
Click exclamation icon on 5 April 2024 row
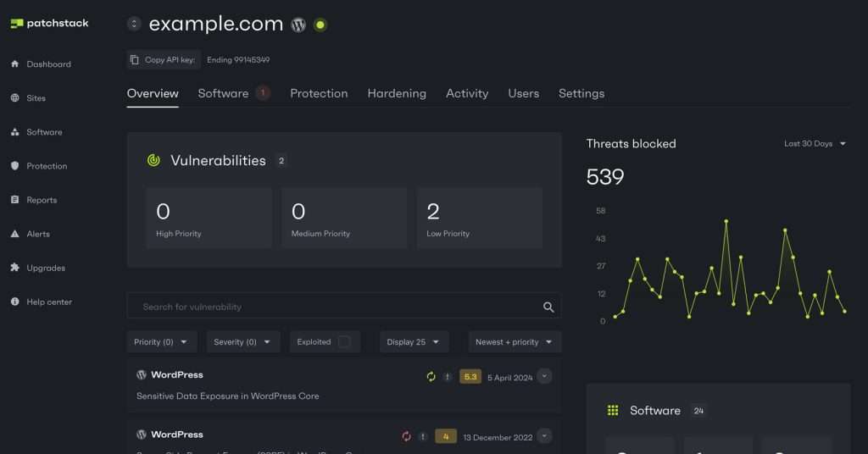448,377
